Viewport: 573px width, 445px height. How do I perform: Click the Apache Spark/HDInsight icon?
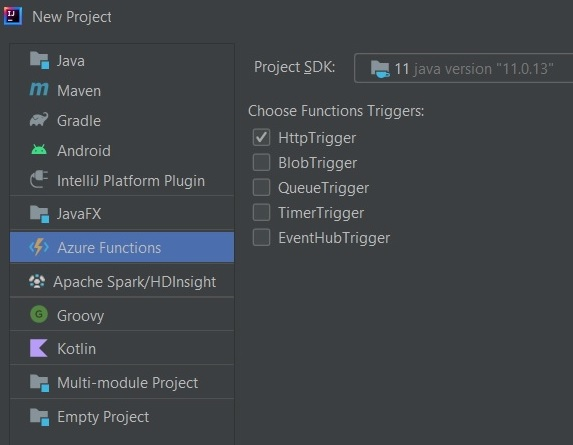[x=37, y=281]
